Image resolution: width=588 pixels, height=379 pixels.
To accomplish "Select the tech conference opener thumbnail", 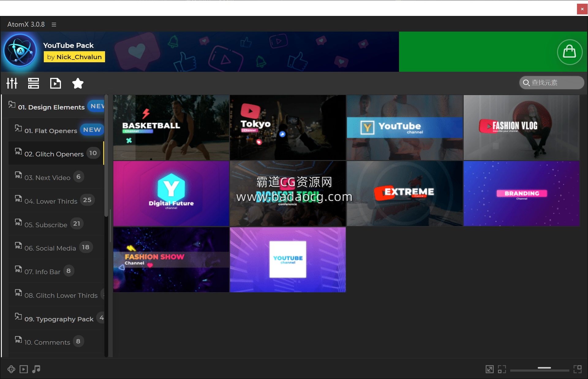I will 288,193.
